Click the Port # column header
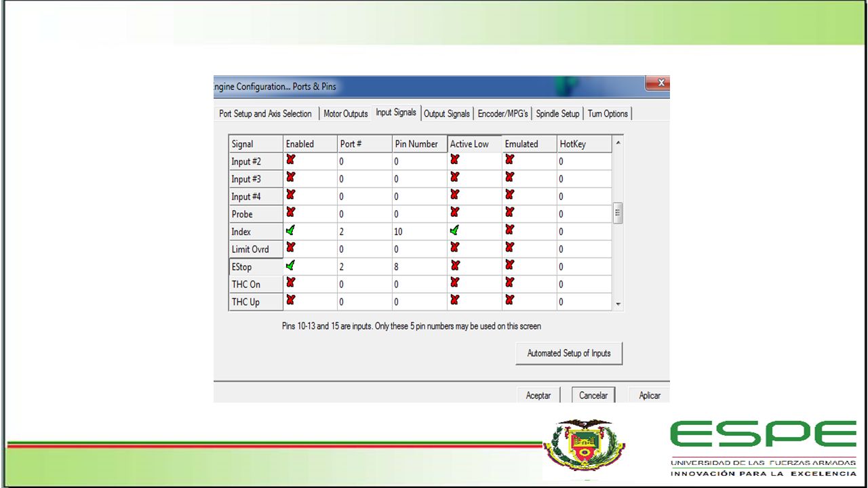The image size is (868, 488). click(x=365, y=144)
